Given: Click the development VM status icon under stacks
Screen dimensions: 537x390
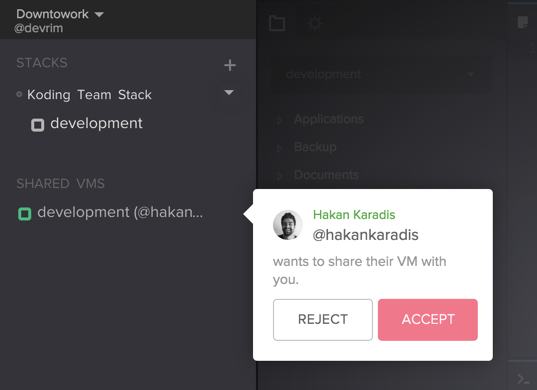Looking at the screenshot, I should [38, 125].
